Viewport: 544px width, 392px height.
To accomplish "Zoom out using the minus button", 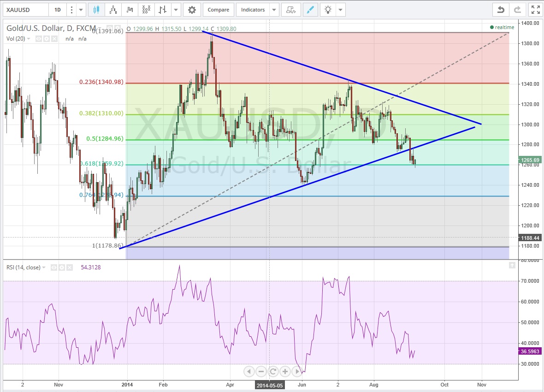I will coord(261,371).
